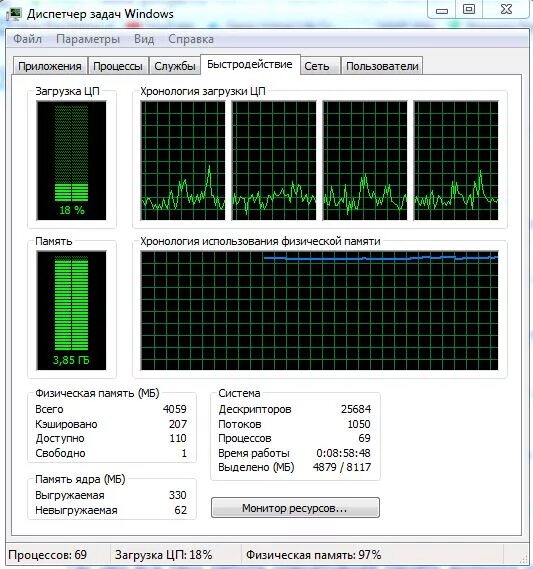The width and height of the screenshot is (533, 569).
Task: Click the physical memory usage history graph
Action: click(x=319, y=310)
